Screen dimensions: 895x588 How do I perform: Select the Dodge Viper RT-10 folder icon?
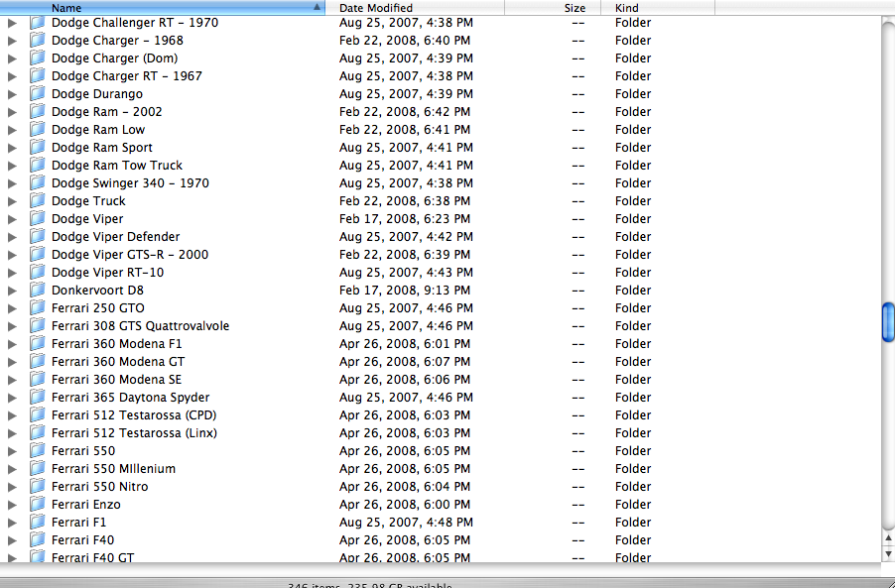pyautogui.click(x=38, y=273)
